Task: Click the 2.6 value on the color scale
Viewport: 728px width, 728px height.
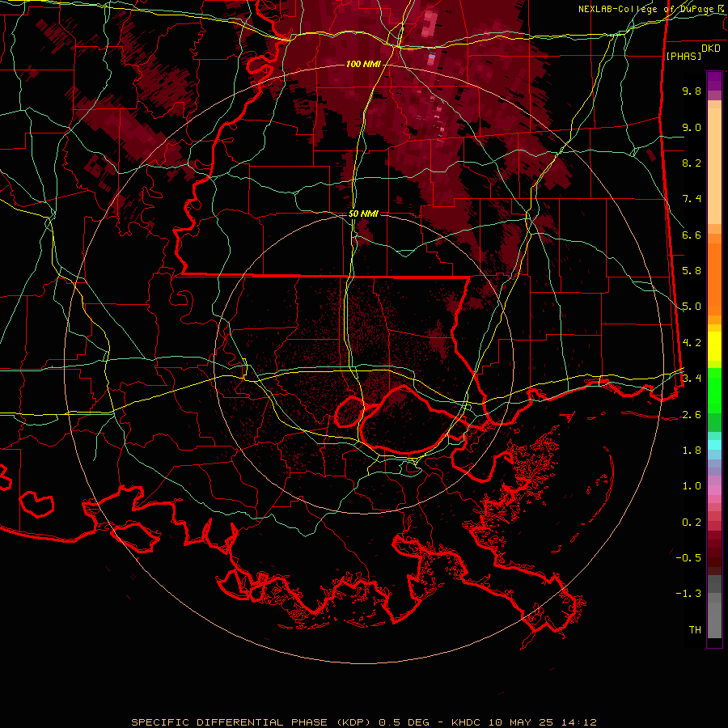Action: 692,415
